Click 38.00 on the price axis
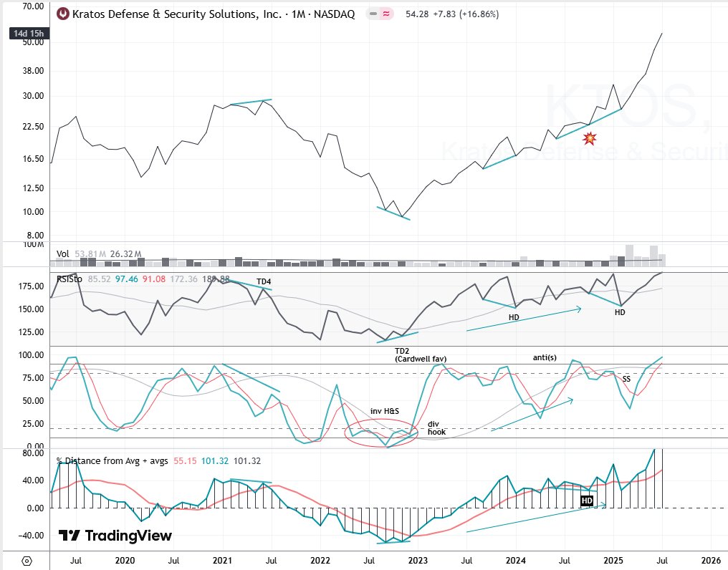Viewport: 728px width, 570px height. [34, 71]
